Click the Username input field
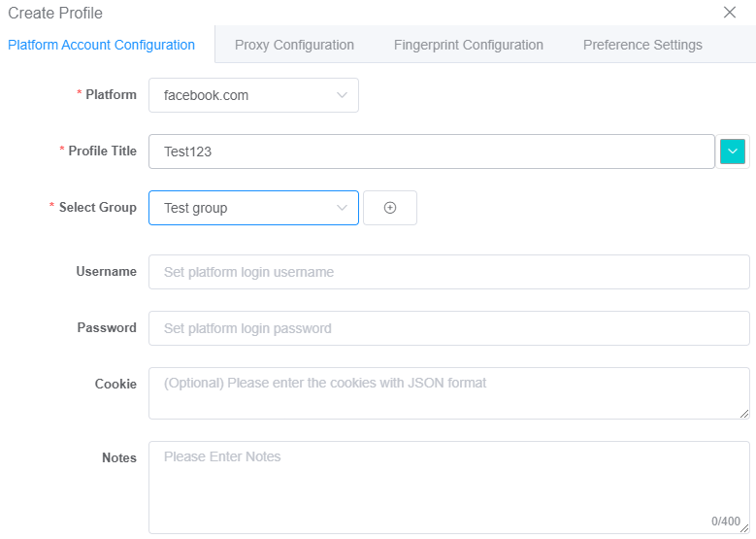Image resolution: width=756 pixels, height=539 pixels. tap(449, 272)
